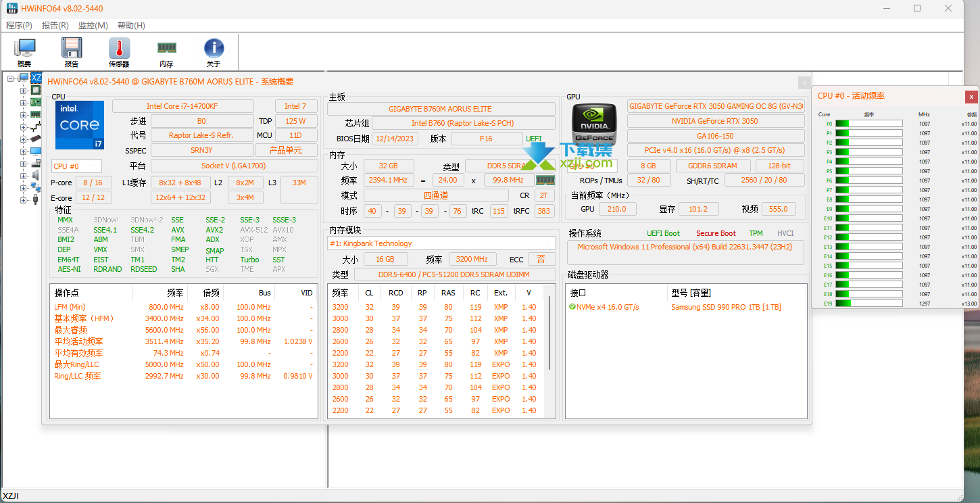Click the P7 core frequency bar
Screen dimensions: 980x503
(x=868, y=190)
